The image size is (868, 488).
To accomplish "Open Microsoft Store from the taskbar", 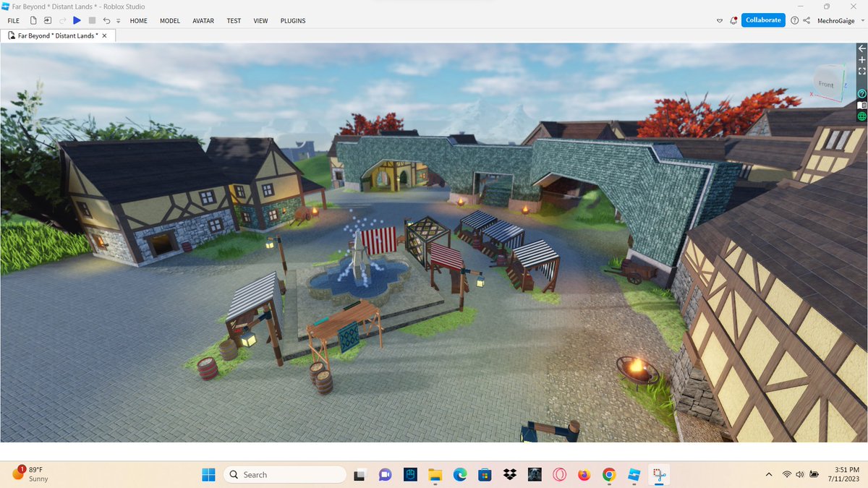I will click(485, 475).
